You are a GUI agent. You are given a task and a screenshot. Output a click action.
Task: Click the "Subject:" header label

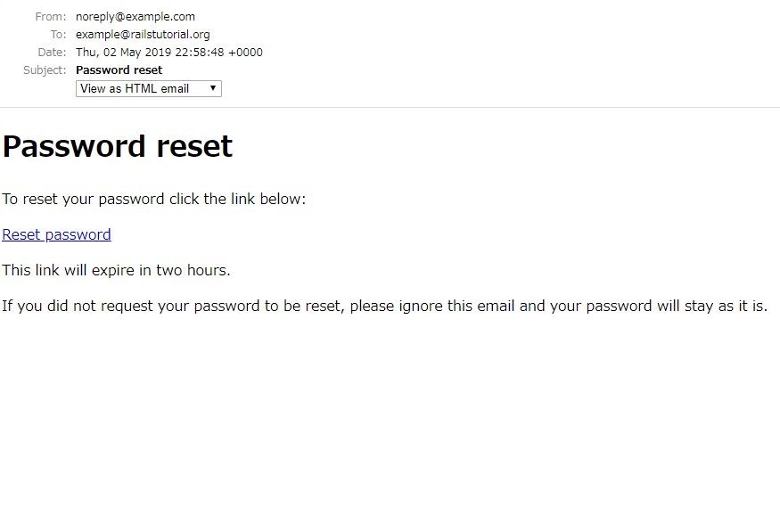pos(45,70)
